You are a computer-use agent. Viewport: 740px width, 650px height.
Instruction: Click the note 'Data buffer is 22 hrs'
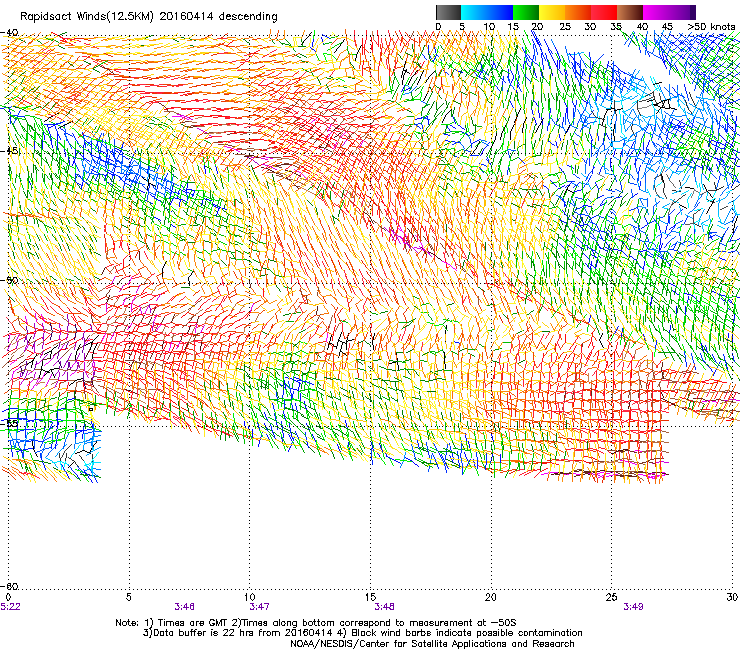pyautogui.click(x=205, y=633)
